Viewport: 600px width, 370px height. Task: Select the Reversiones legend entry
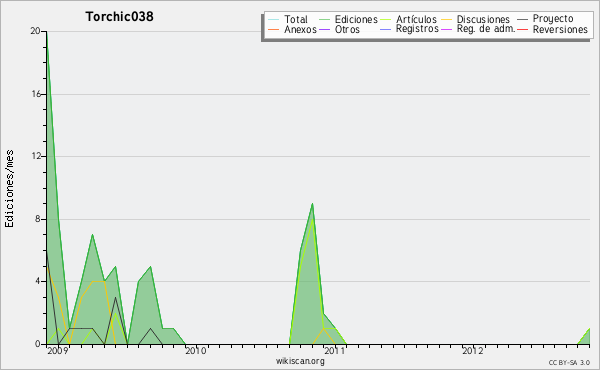pos(560,29)
